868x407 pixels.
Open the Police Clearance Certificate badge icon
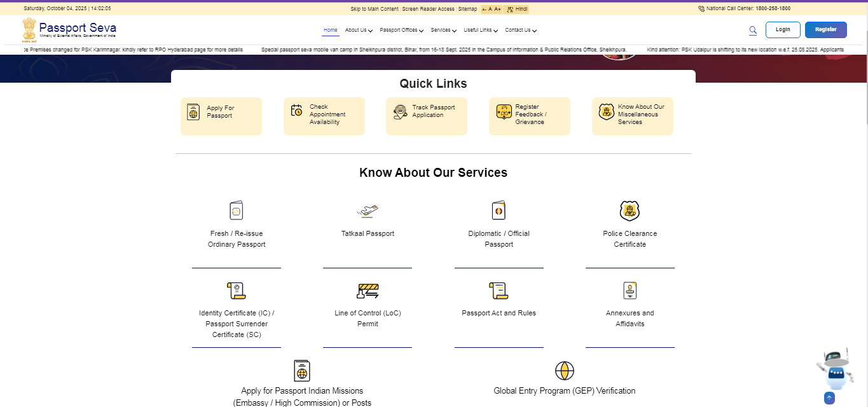click(x=630, y=210)
